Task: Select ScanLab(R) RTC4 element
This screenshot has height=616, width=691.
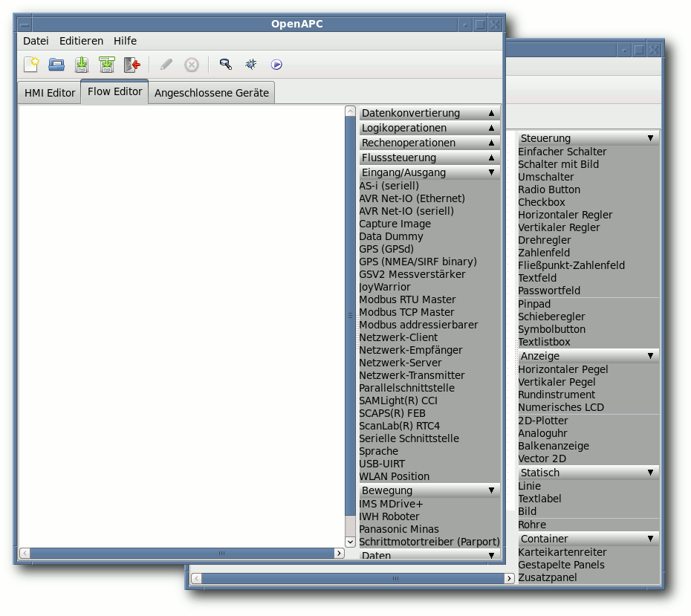Action: [399, 426]
